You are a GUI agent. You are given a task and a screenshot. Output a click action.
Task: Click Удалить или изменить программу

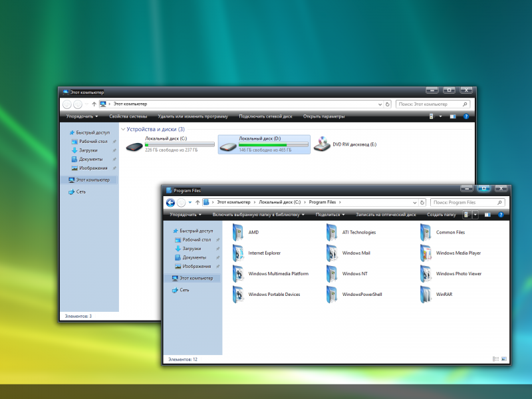(x=193, y=116)
